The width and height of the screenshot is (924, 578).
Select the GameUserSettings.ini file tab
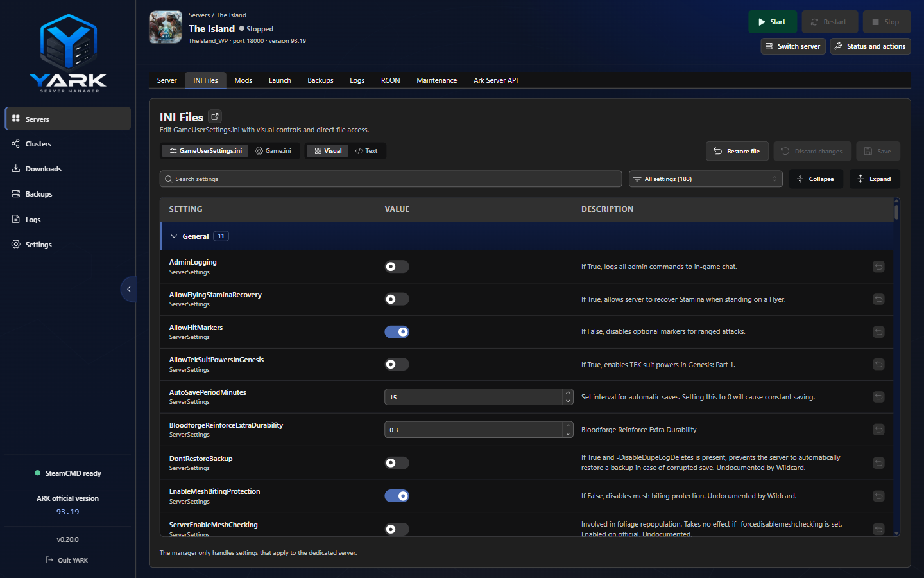coord(205,151)
